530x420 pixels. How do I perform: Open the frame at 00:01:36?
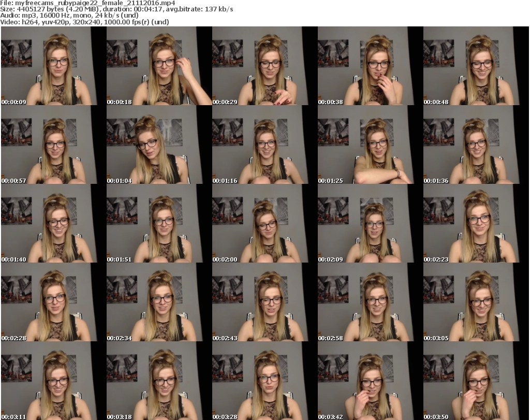click(476, 144)
